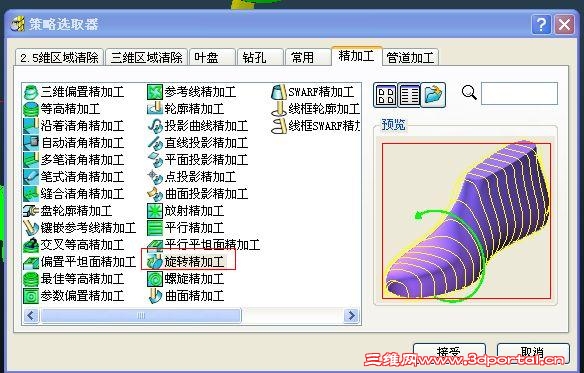Open dialog help question-mark button
The image size is (584, 373).
[x=541, y=25]
